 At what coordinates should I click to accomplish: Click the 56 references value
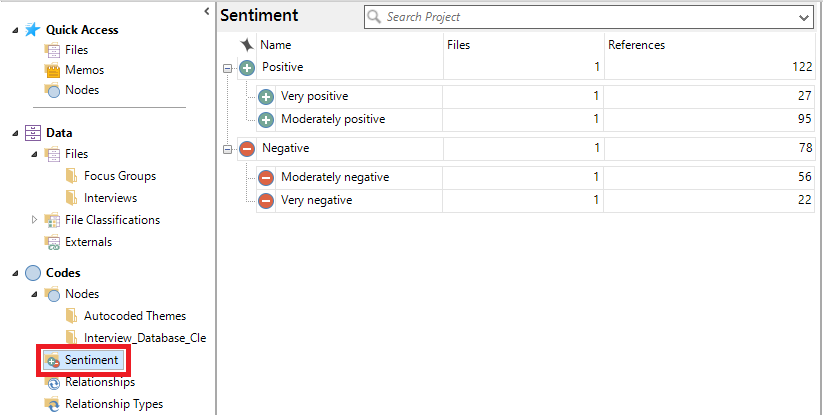805,177
